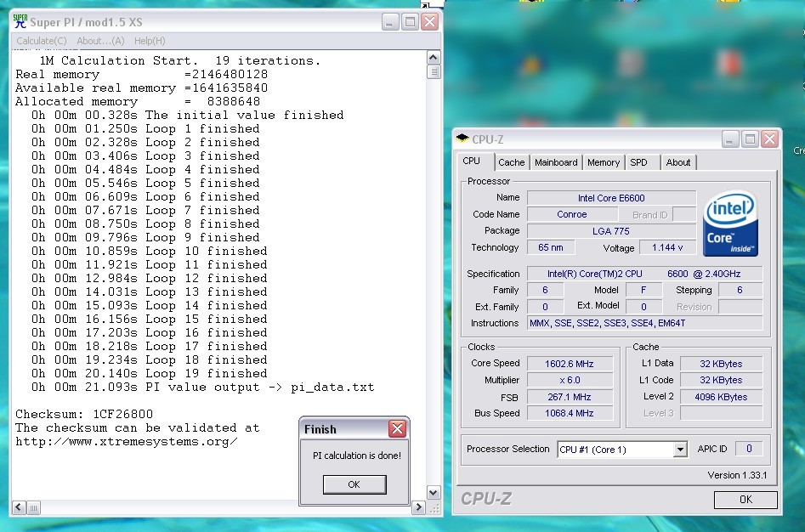The image size is (805, 532).
Task: Click Super PI vertical scrollbar down arrow
Action: pyautogui.click(x=434, y=493)
